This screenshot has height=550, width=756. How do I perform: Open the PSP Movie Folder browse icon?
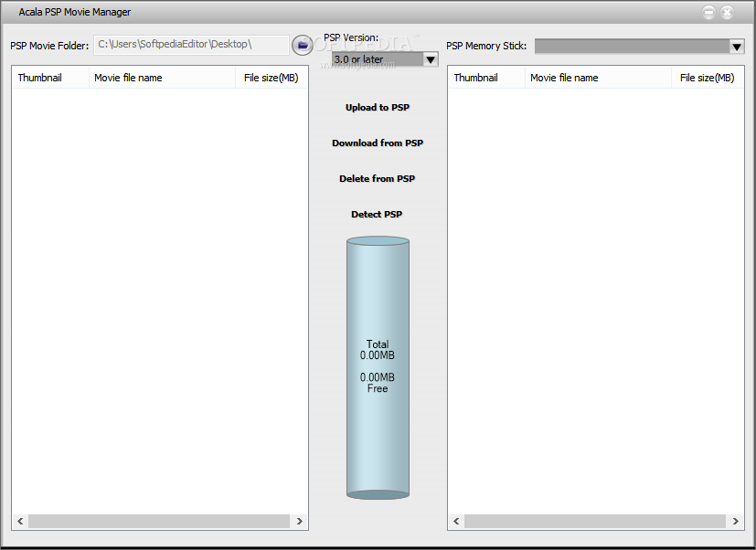click(x=303, y=46)
